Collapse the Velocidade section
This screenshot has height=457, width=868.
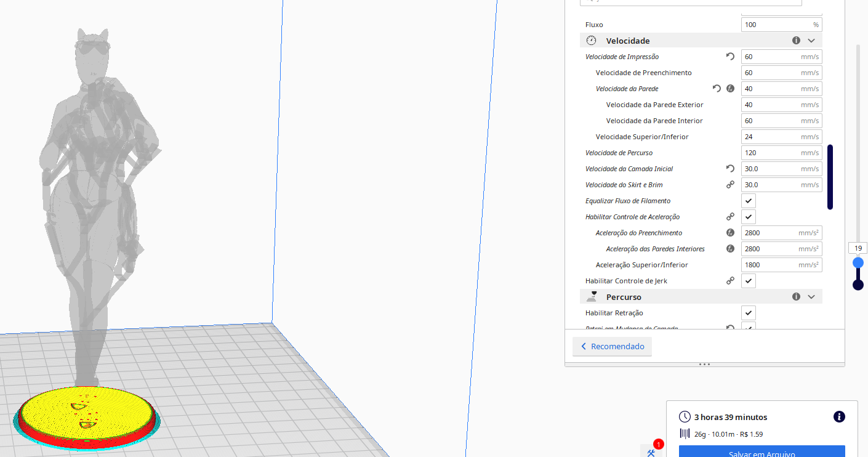pyautogui.click(x=811, y=39)
